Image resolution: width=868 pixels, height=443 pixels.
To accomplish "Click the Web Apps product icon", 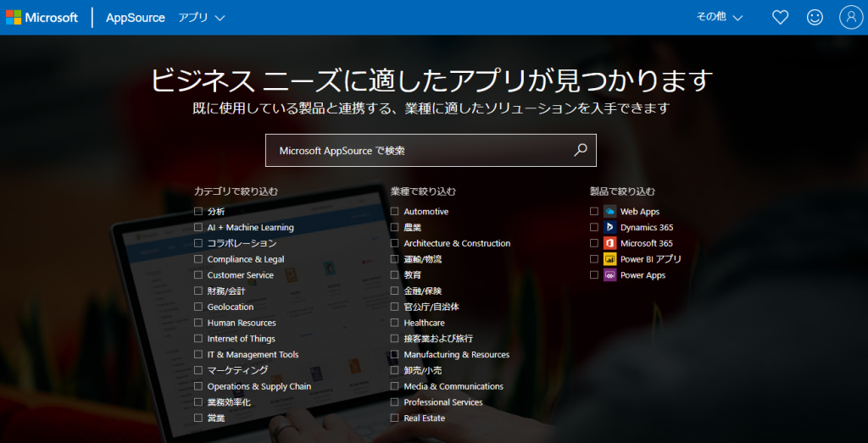I will coord(609,212).
